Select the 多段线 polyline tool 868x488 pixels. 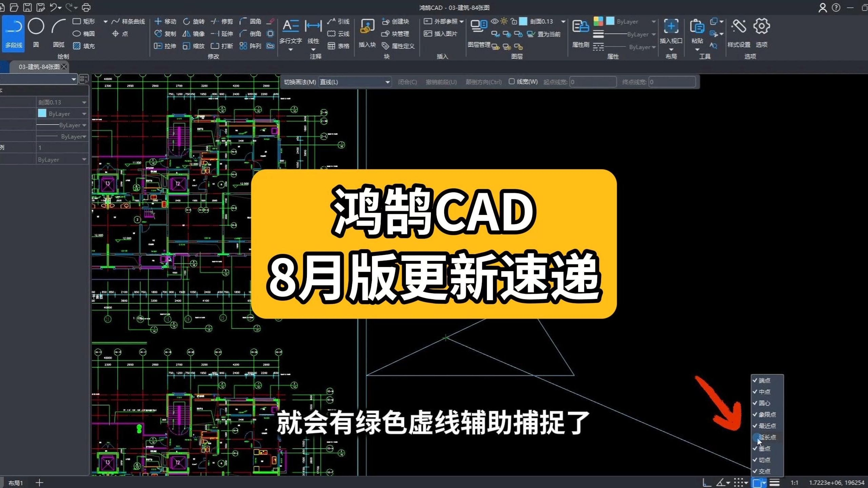click(x=13, y=33)
